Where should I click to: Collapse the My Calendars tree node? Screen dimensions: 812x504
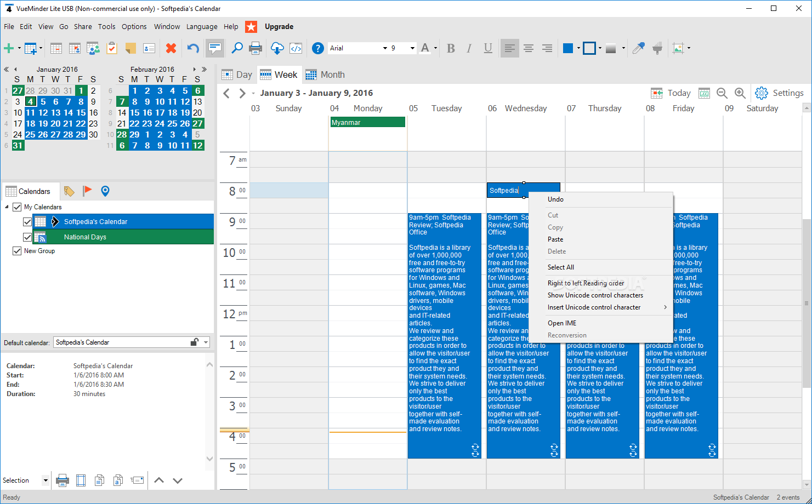(7, 207)
